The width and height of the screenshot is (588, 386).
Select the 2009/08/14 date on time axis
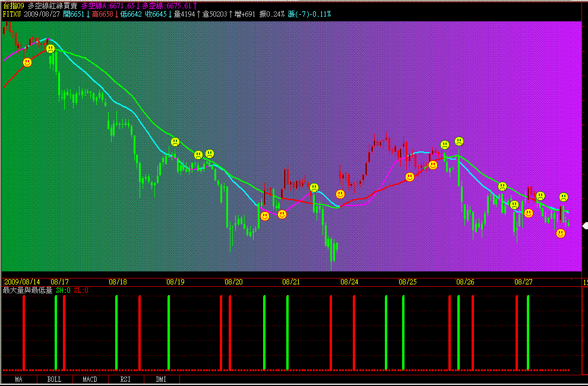(x=23, y=282)
